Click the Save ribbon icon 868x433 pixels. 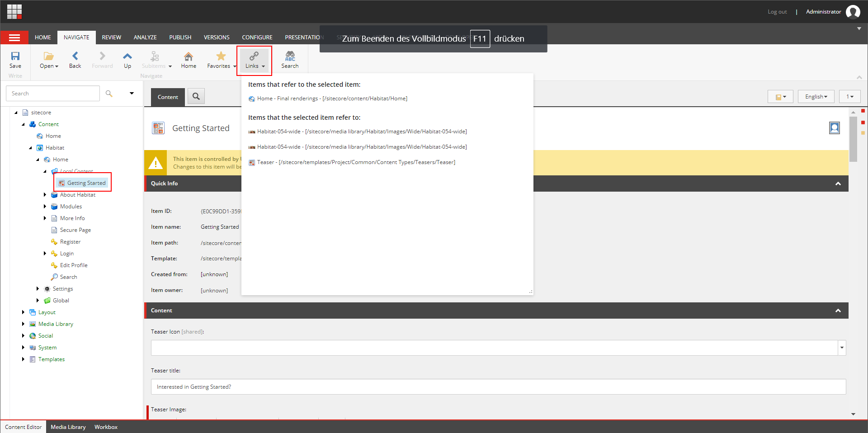[x=15, y=56]
